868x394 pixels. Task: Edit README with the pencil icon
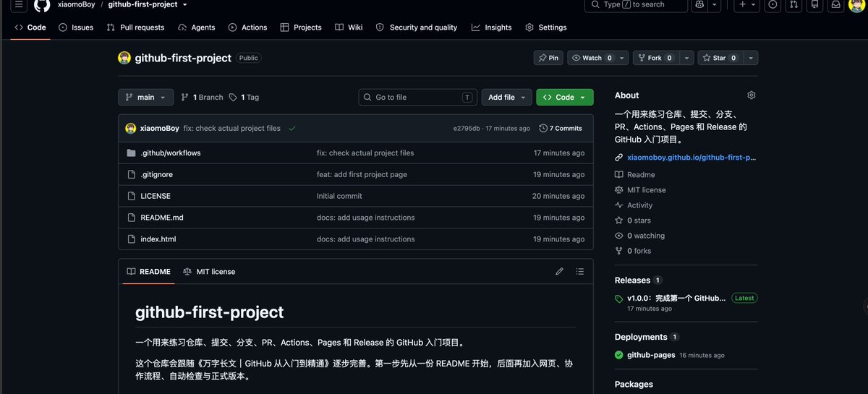click(559, 272)
